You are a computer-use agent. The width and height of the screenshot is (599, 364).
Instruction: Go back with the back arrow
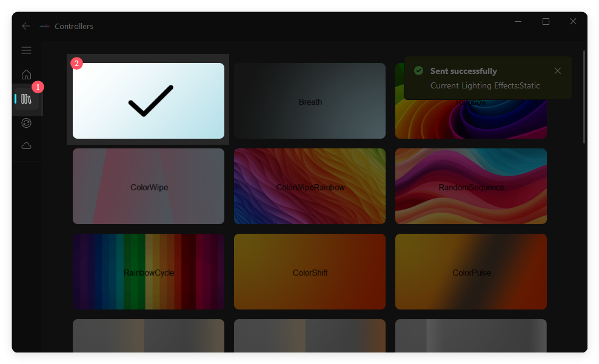coord(26,26)
